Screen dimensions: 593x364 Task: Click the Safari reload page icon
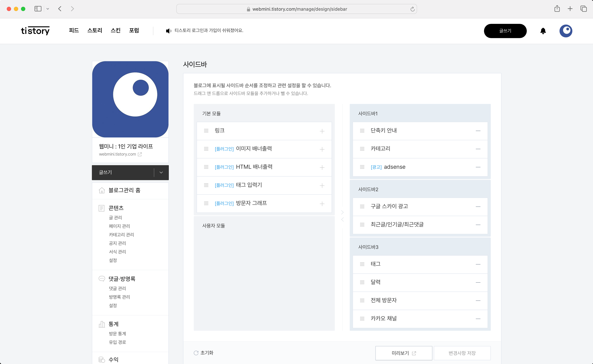point(412,9)
